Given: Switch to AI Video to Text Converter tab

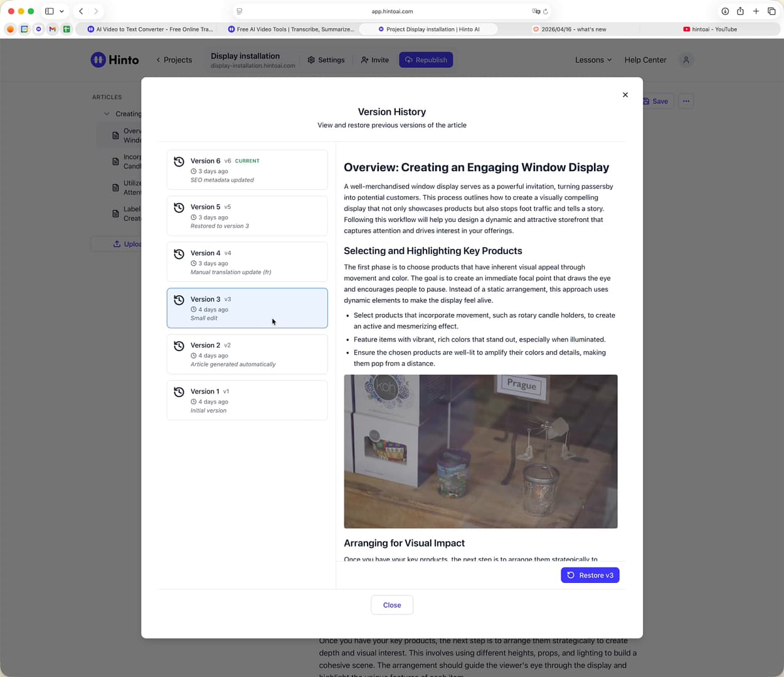Looking at the screenshot, I should [150, 29].
